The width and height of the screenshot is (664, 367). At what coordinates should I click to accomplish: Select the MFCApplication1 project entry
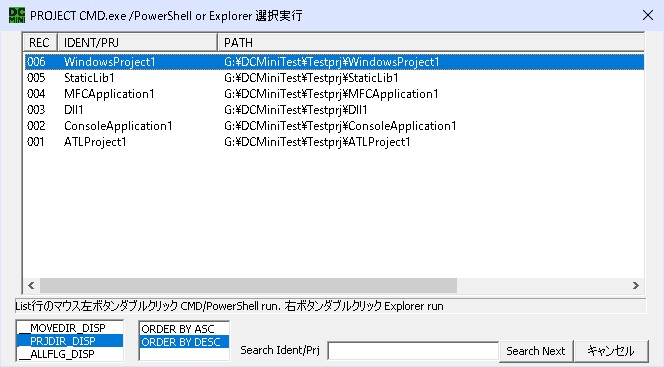(109, 94)
